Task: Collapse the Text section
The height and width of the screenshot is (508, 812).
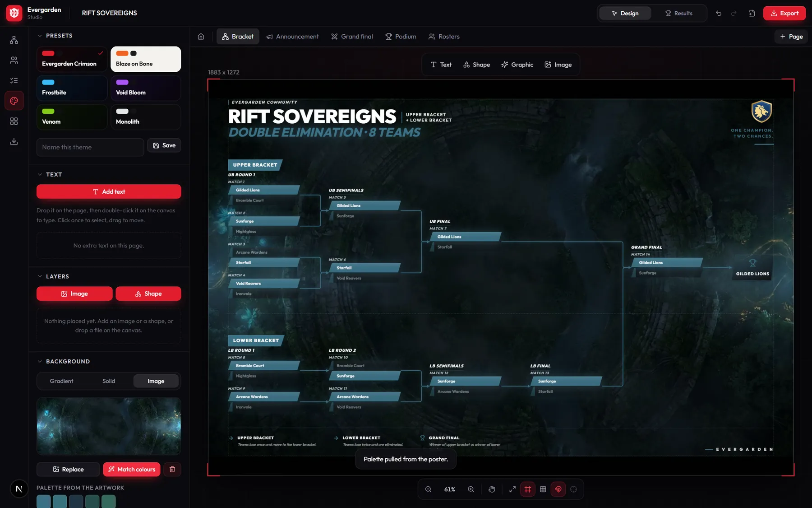Action: pos(40,174)
